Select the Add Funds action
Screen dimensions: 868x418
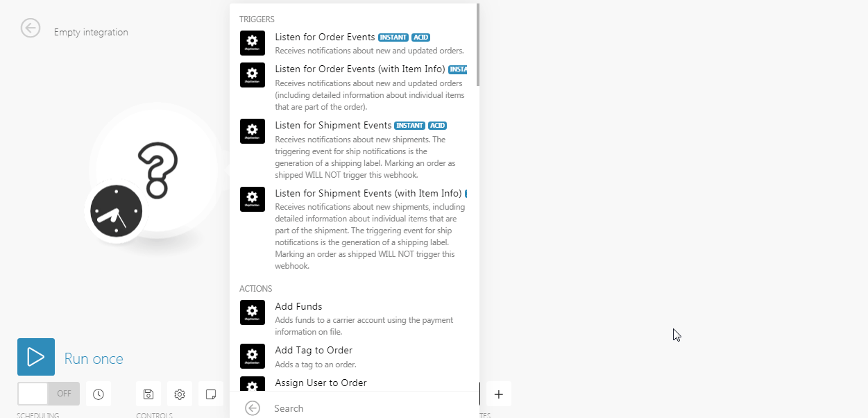[353, 319]
